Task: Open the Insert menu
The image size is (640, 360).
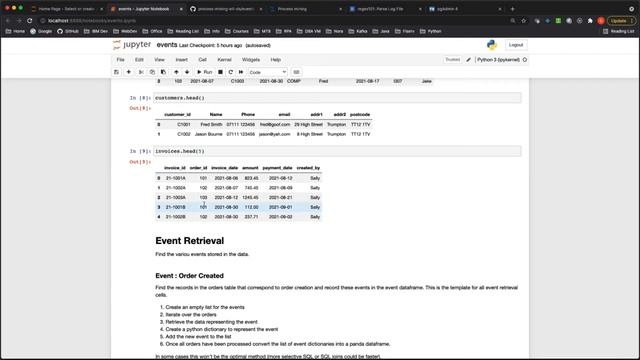Action: pyautogui.click(x=182, y=60)
